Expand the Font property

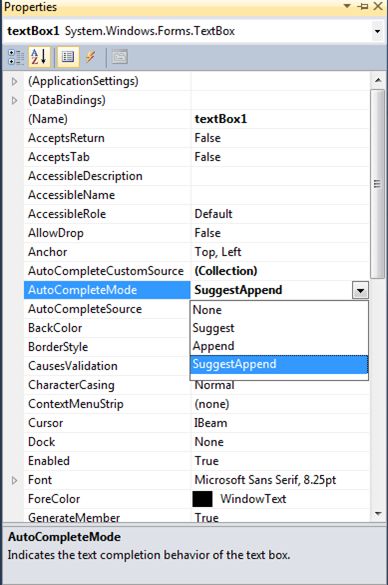tap(14, 480)
